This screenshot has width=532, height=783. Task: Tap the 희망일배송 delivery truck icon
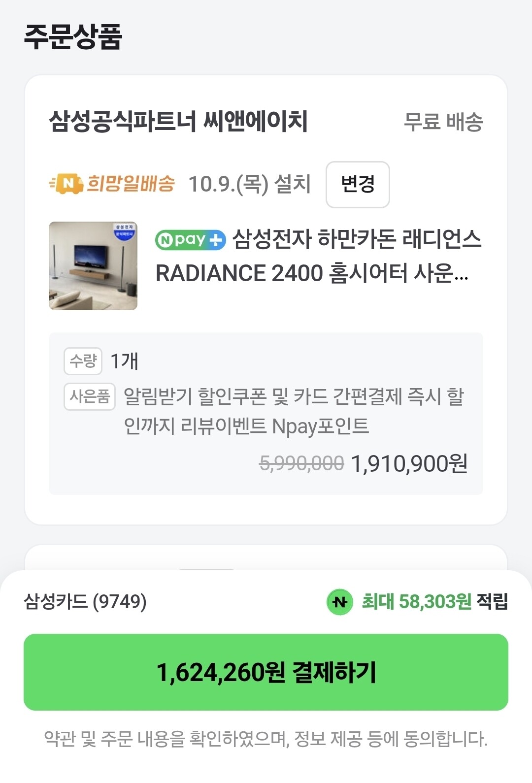66,184
